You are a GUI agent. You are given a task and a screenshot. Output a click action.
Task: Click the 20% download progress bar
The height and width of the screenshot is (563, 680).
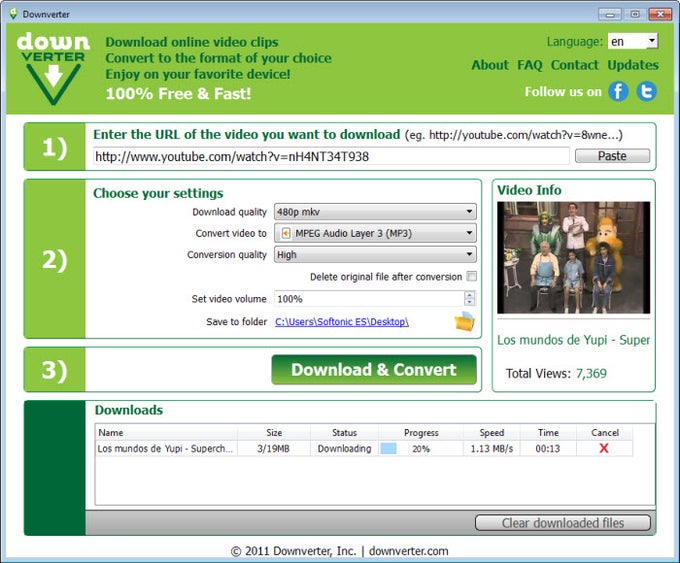point(421,448)
